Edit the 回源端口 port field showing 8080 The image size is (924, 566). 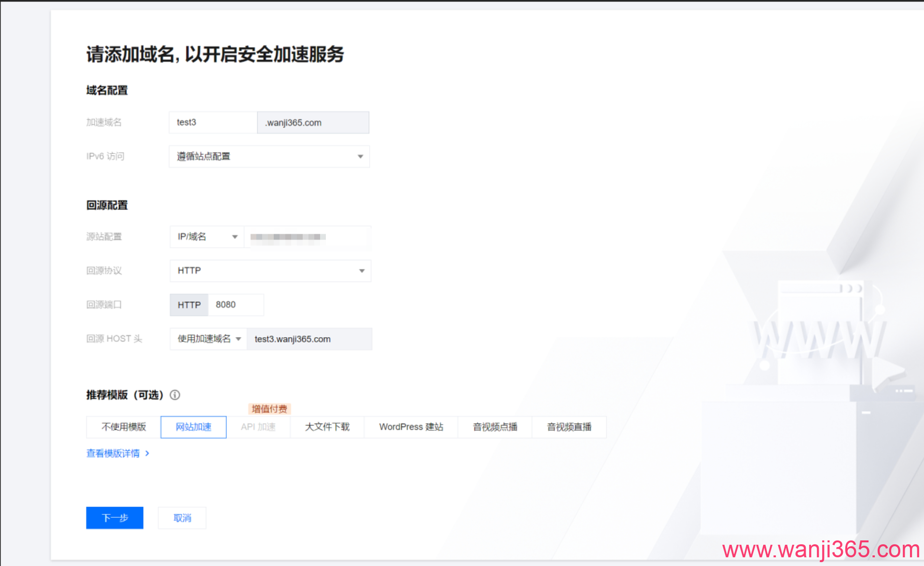point(236,305)
